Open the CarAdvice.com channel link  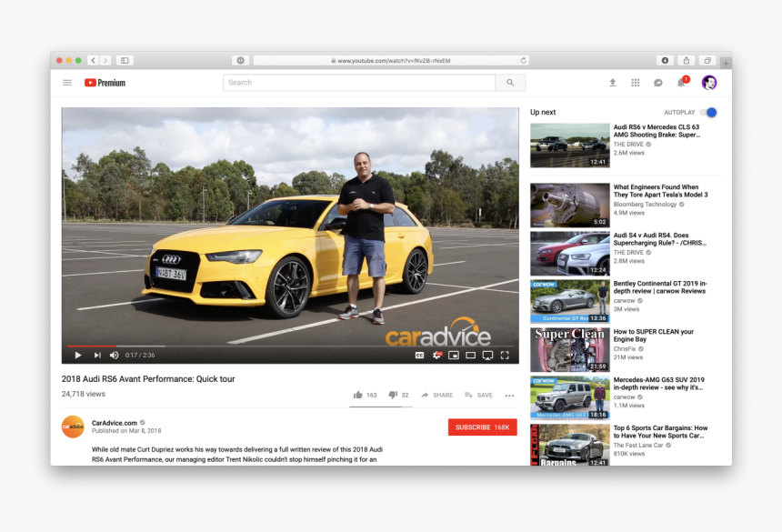[115, 422]
